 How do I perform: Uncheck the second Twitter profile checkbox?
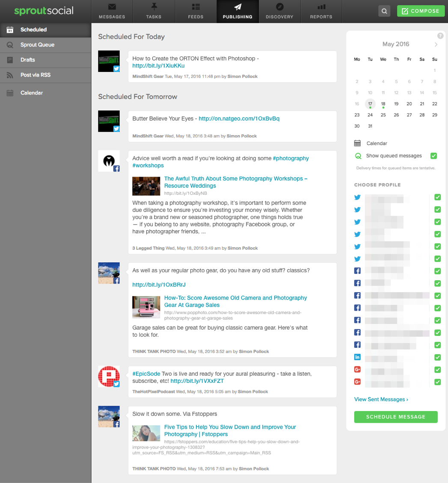click(x=438, y=210)
